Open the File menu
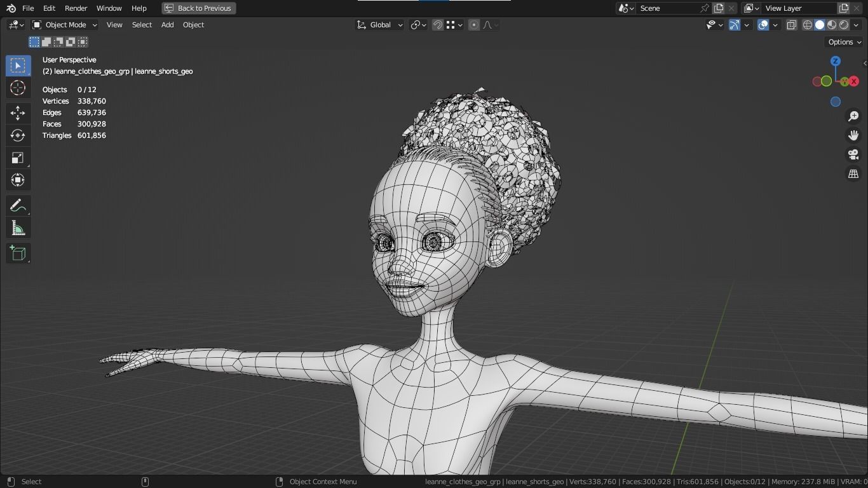The image size is (868, 488). tap(28, 8)
